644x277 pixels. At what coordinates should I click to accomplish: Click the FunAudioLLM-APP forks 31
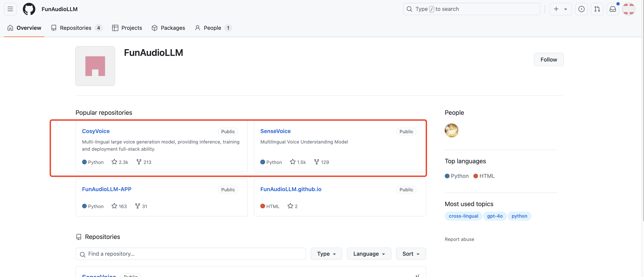(141, 206)
